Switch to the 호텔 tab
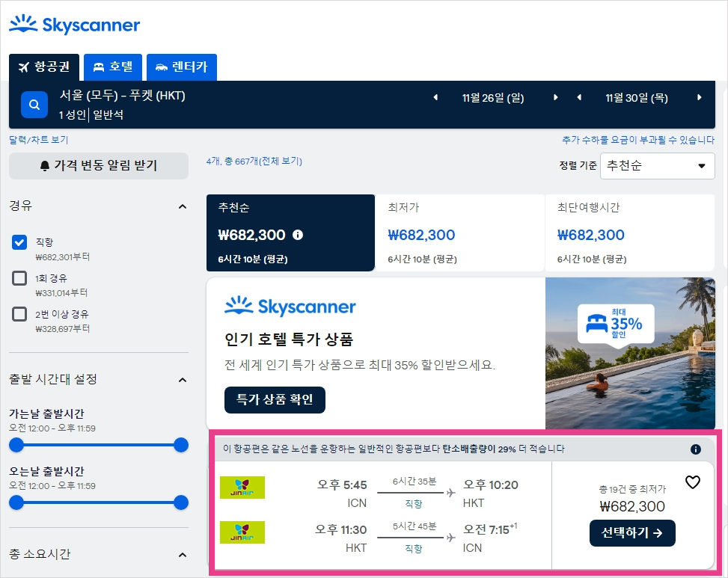The image size is (728, 578). pyautogui.click(x=113, y=67)
